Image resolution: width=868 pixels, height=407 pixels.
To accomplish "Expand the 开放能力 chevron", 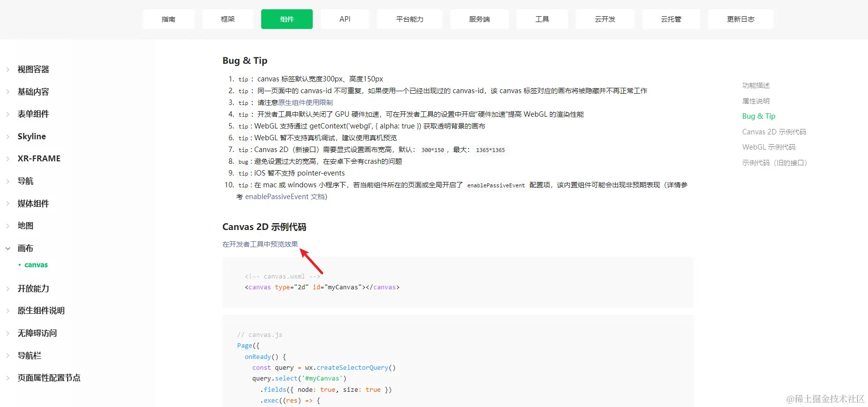I will point(8,289).
